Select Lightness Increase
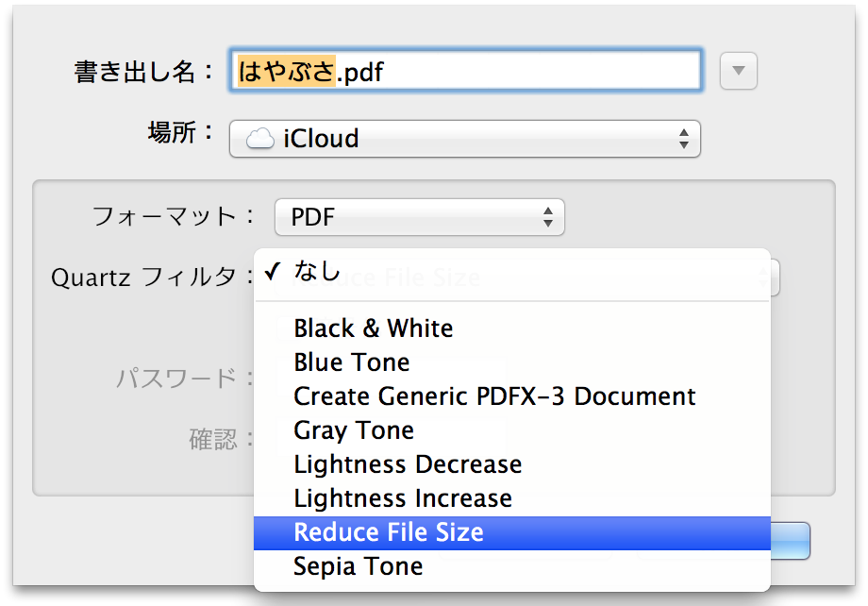This screenshot has height=606, width=868. click(403, 498)
